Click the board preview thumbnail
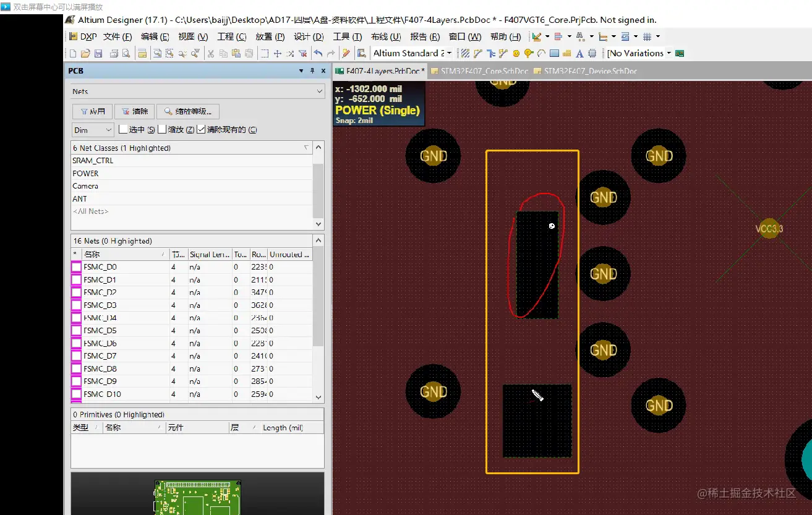 pos(197,497)
